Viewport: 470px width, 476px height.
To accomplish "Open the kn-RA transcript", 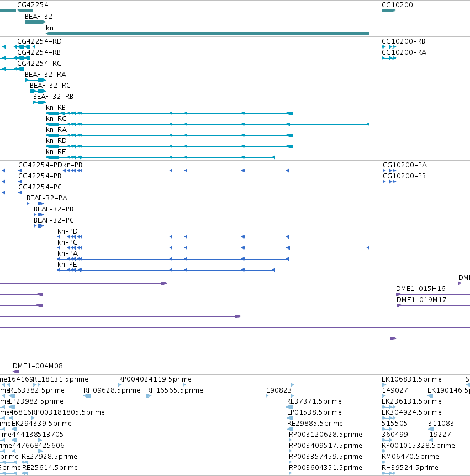I will pyautogui.click(x=170, y=135).
